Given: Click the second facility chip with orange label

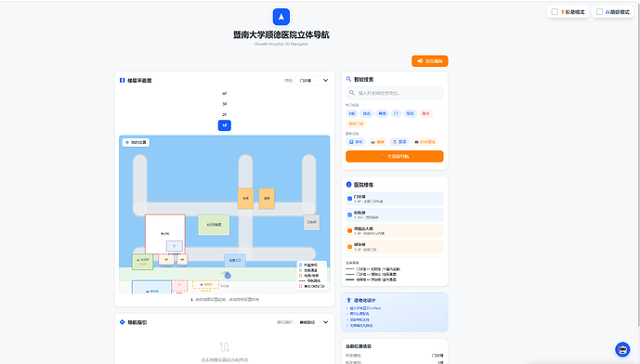Looking at the screenshot, I should (377, 142).
